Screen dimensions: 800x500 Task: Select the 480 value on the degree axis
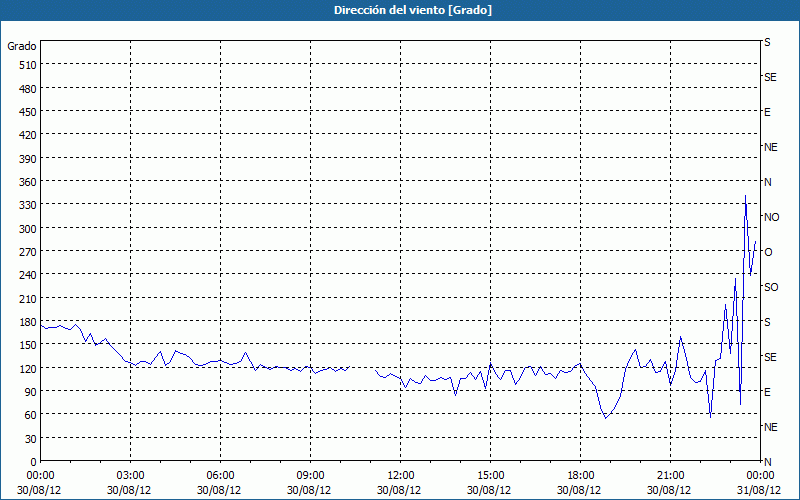[29, 89]
